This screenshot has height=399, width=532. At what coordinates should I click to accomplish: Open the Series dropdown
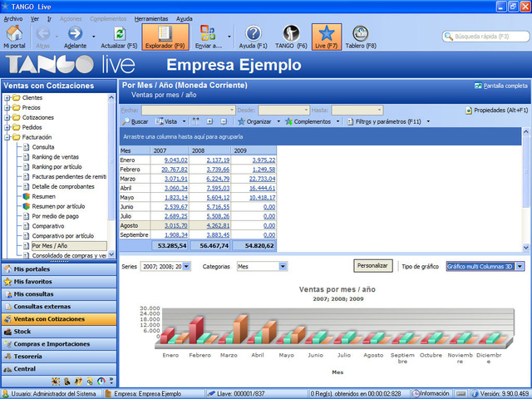[x=186, y=267]
